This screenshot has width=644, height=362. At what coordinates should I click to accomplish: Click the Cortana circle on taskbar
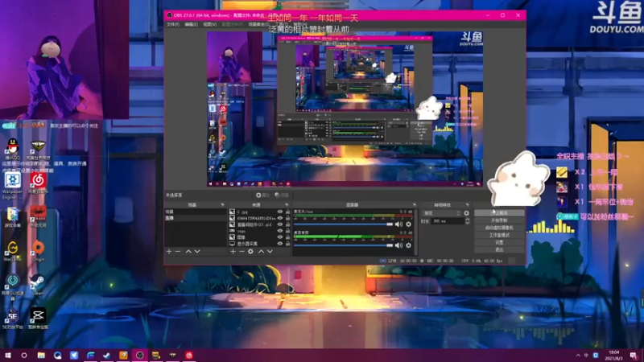coord(24,356)
